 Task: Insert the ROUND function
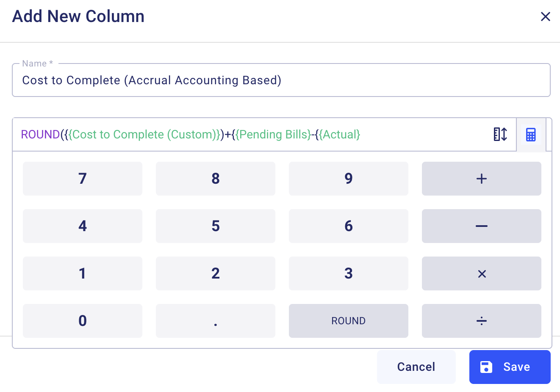click(x=348, y=321)
